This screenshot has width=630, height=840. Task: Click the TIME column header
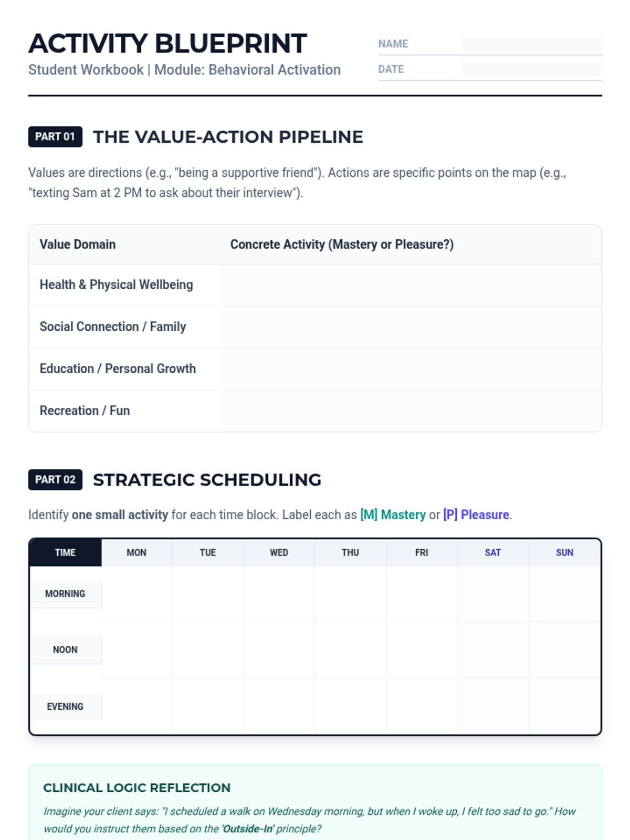pyautogui.click(x=65, y=553)
